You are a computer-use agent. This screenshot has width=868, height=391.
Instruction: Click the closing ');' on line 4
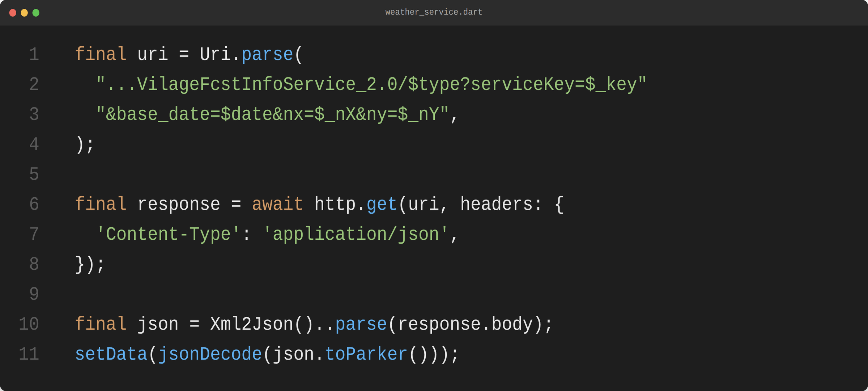point(85,144)
